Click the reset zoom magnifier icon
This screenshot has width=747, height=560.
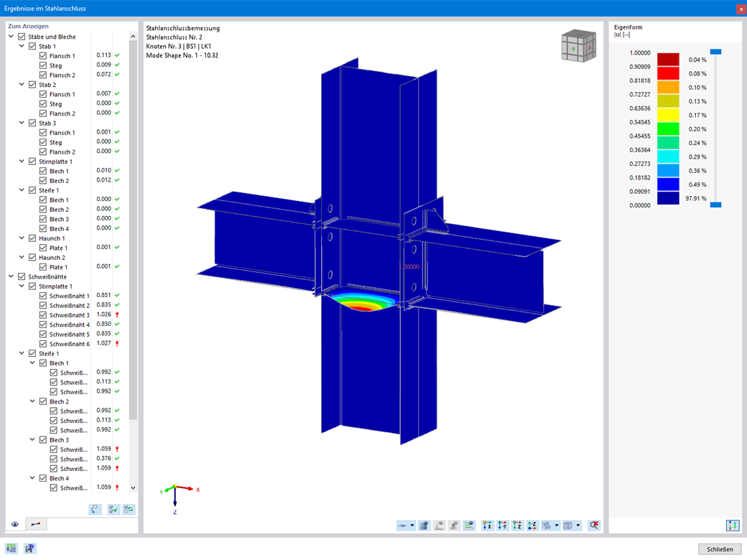595,525
